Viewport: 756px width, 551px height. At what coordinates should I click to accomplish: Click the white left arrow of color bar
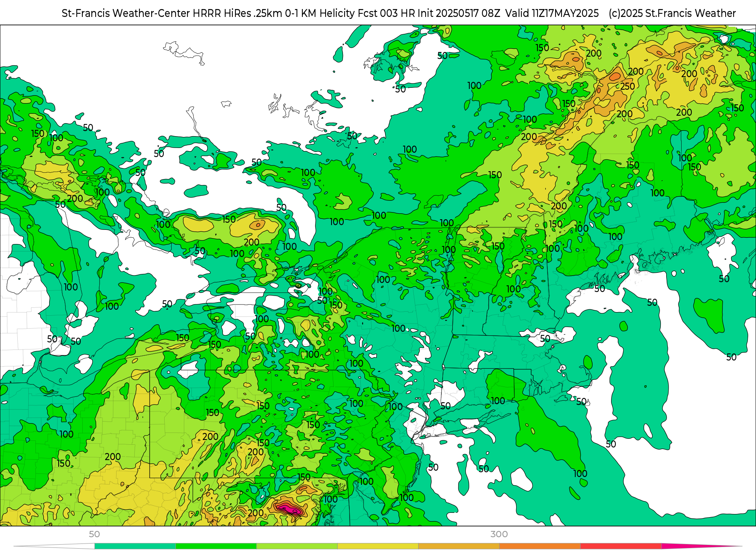click(x=54, y=546)
